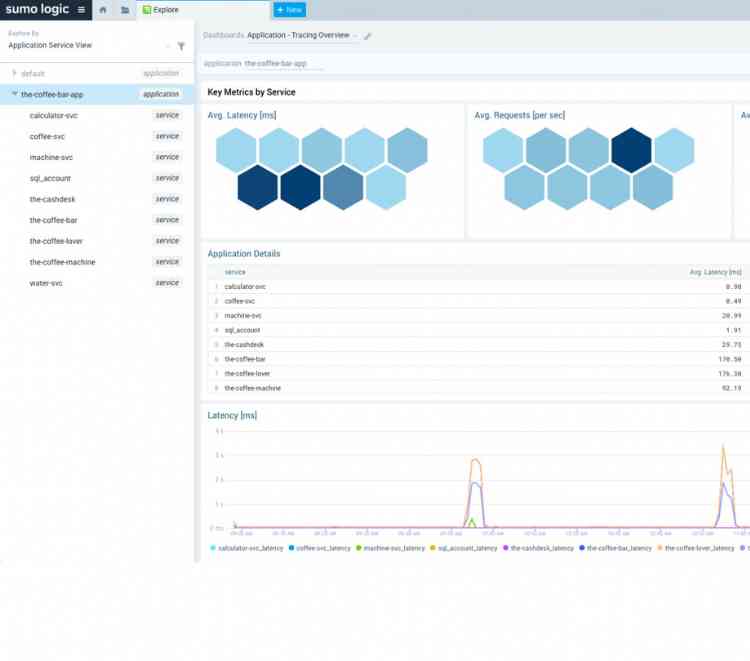
Task: Click the medium-blue hexagon in Avg. Latency bottom row
Action: tap(343, 187)
